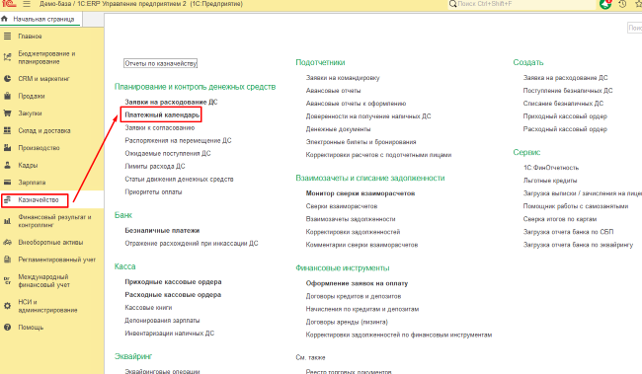
Task: Click the Склад и доставка icon
Action: tap(7, 130)
